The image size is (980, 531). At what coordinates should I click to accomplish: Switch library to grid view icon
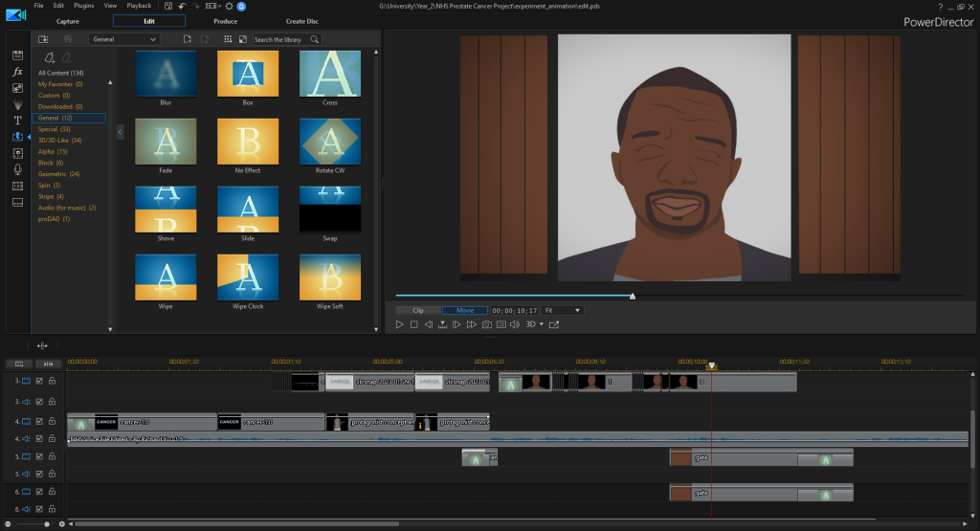(x=228, y=38)
